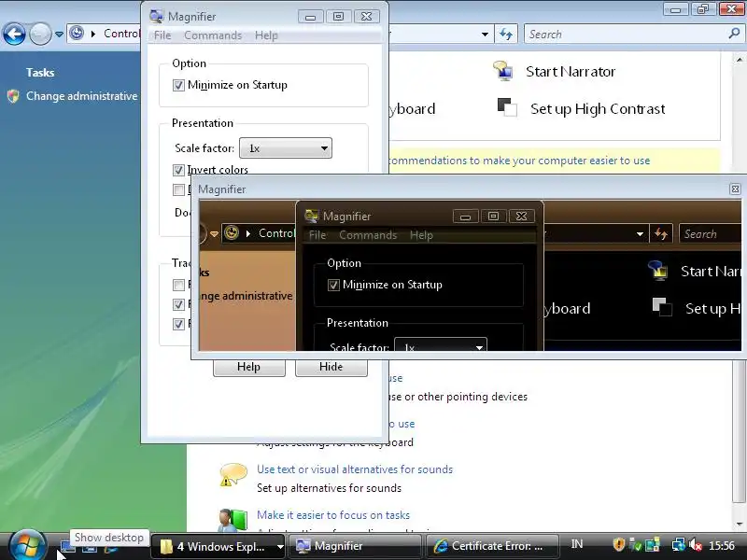Image resolution: width=747 pixels, height=560 pixels.
Task: Click recommendations to make computer easier link
Action: click(x=519, y=161)
